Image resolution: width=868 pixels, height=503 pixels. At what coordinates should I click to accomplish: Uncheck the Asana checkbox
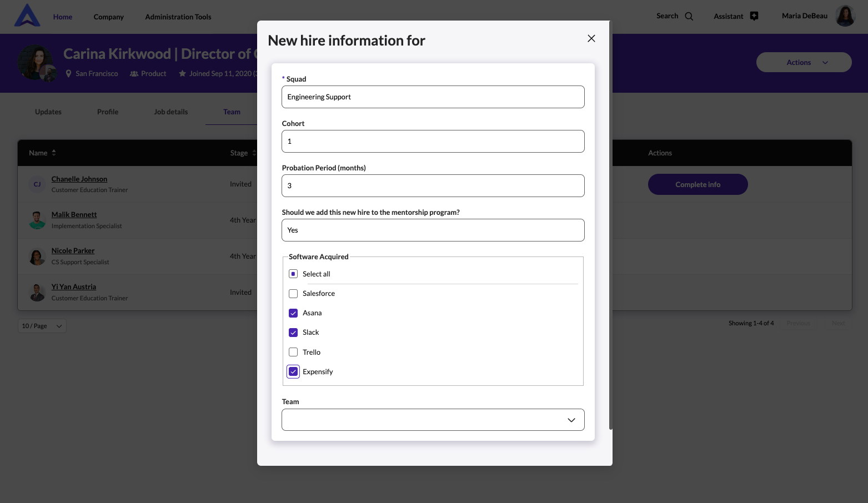[x=293, y=313]
